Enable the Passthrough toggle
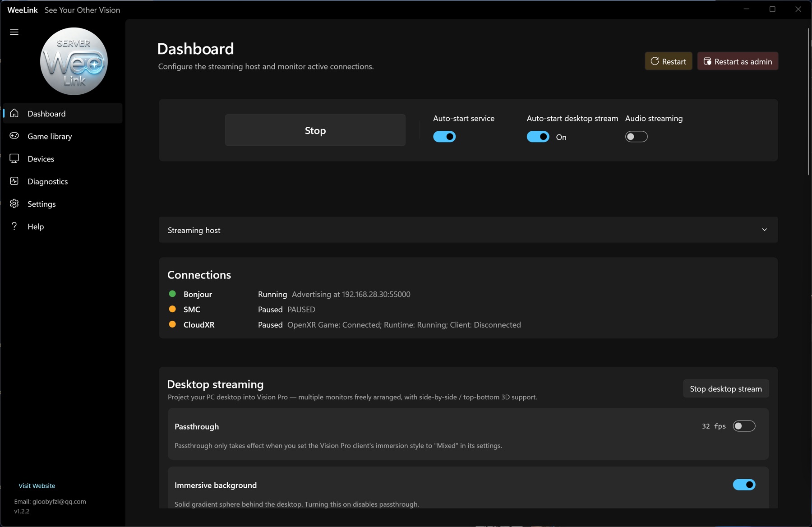Image resolution: width=812 pixels, height=527 pixels. point(744,426)
